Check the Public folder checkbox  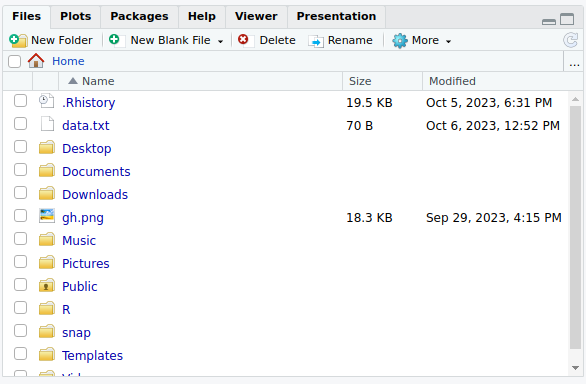[x=20, y=285]
